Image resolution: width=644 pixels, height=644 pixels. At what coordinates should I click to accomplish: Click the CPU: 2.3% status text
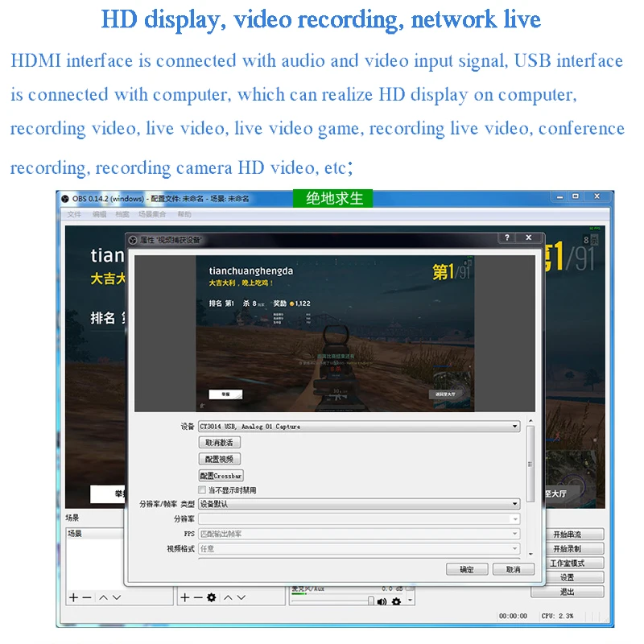(557, 616)
